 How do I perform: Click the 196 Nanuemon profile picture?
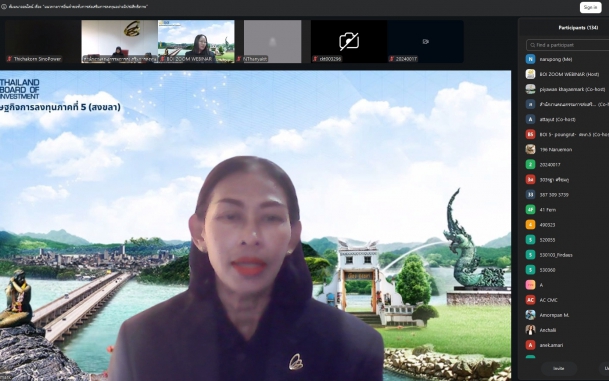click(530, 150)
